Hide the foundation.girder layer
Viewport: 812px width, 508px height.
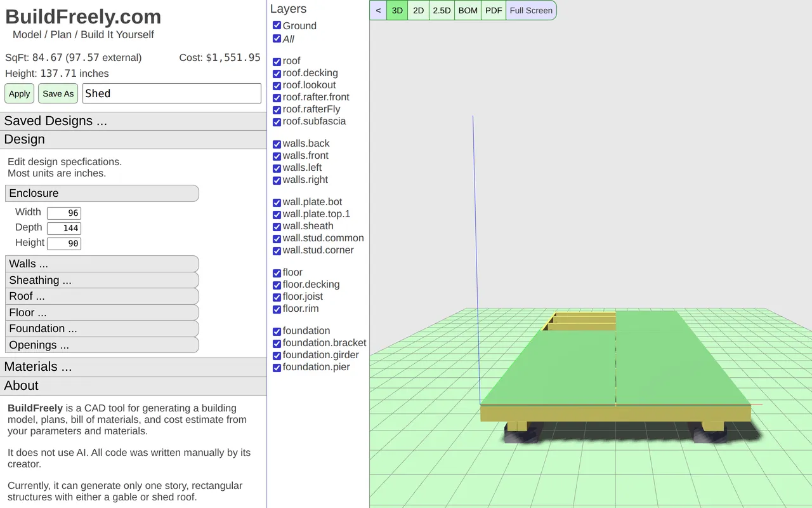pos(277,356)
